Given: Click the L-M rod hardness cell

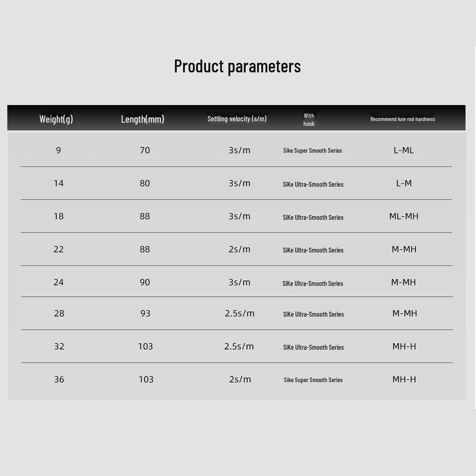Looking at the screenshot, I should [404, 183].
